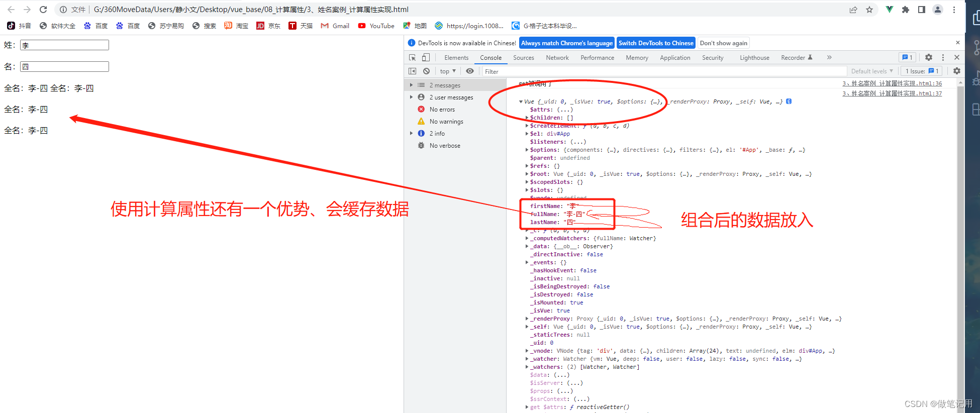This screenshot has height=413, width=980.
Task: Switch to the Sources tab
Action: 524,58
